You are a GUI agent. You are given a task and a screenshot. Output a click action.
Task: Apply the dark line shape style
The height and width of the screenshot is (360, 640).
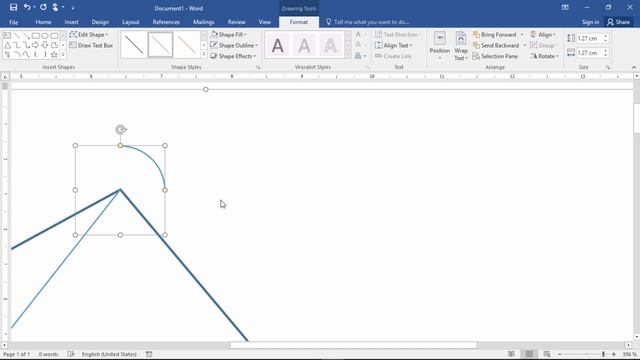[134, 45]
